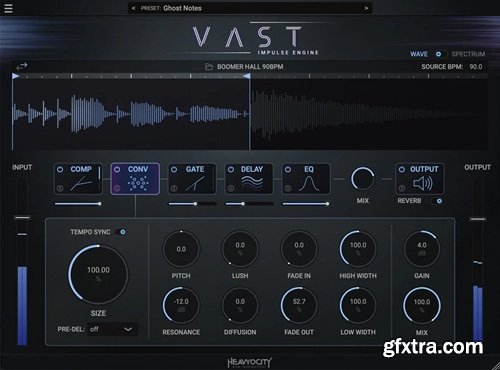Viewport: 500px width, 370px height.
Task: Select the CONV convolution dots graphic
Action: click(x=138, y=184)
